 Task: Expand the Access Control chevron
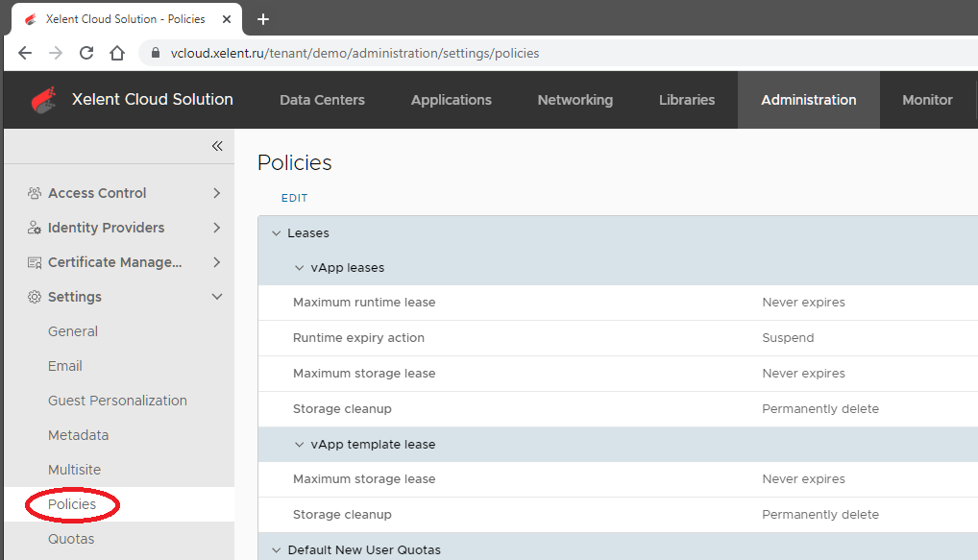pos(216,193)
